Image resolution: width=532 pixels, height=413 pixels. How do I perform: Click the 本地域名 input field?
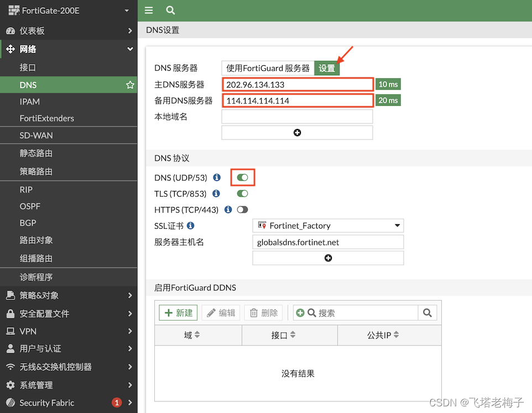pos(297,116)
